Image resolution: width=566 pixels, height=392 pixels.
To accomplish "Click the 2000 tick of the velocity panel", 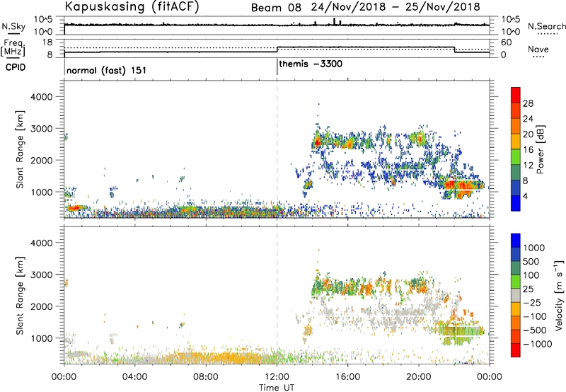I will point(41,306).
